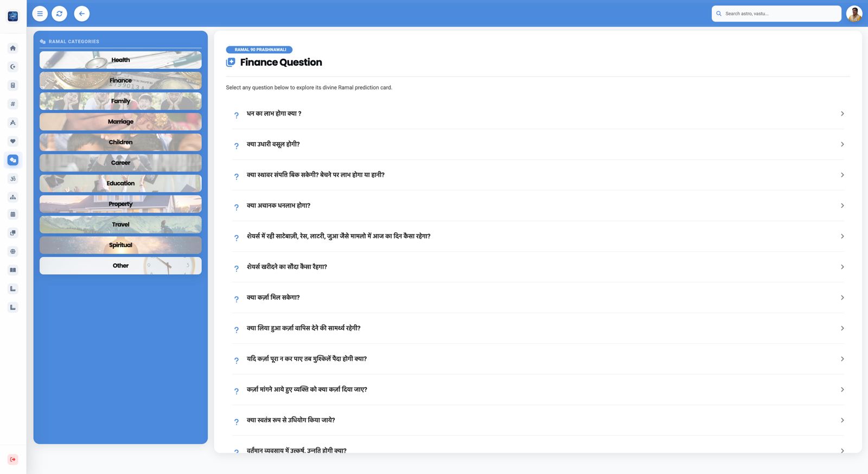Select the Other category
This screenshot has height=474, width=868.
pos(120,266)
